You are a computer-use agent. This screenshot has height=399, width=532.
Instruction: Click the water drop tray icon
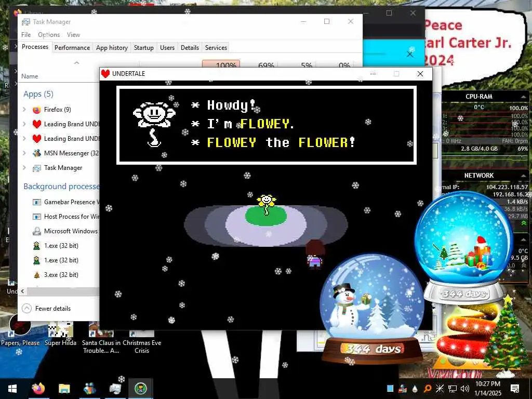(415, 389)
